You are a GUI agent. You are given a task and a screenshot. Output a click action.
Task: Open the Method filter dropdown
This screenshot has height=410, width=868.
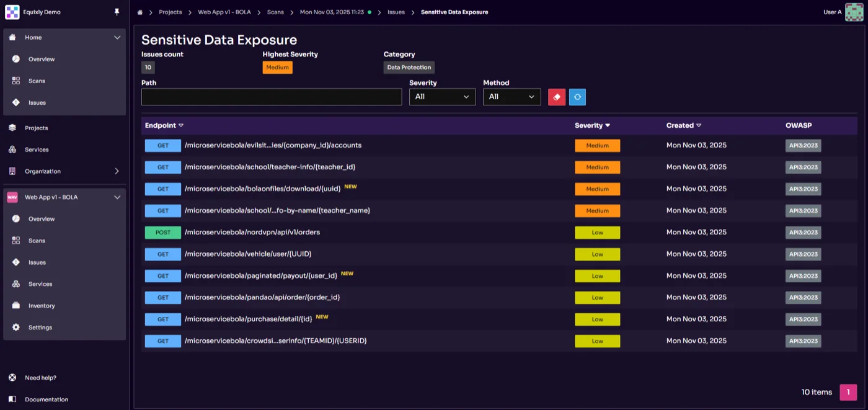pos(511,97)
